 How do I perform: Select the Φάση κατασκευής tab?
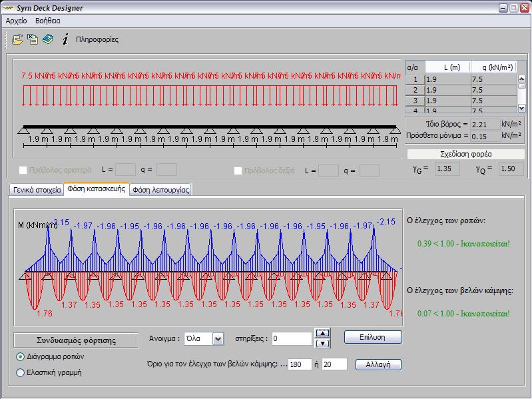[97, 189]
